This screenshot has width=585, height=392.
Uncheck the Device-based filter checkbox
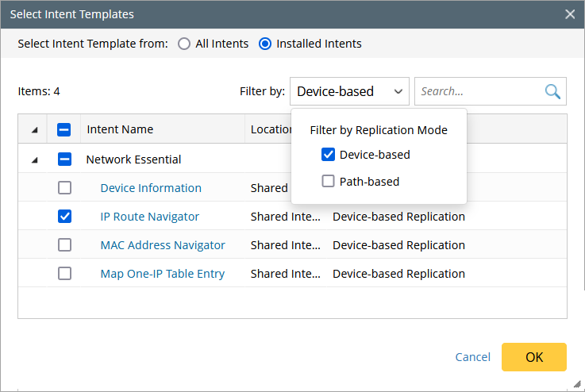pyautogui.click(x=328, y=155)
